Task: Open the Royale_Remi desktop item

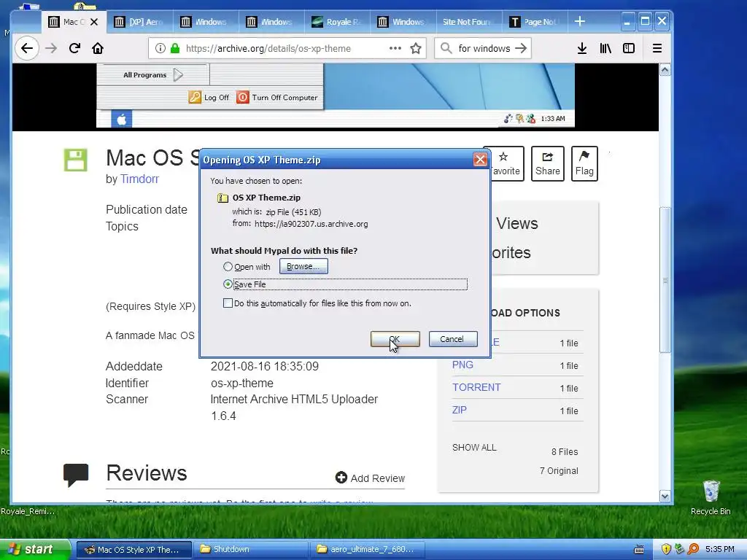Action: click(28, 511)
